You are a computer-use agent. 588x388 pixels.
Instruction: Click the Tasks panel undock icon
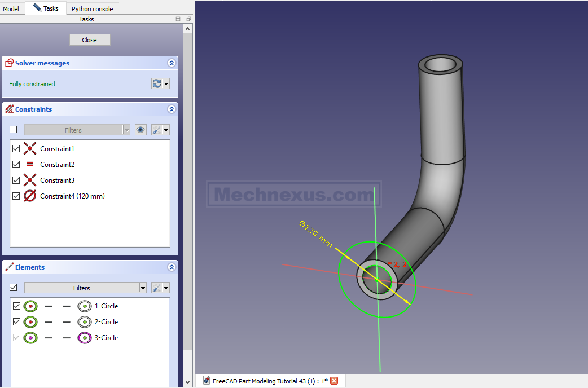(x=188, y=19)
